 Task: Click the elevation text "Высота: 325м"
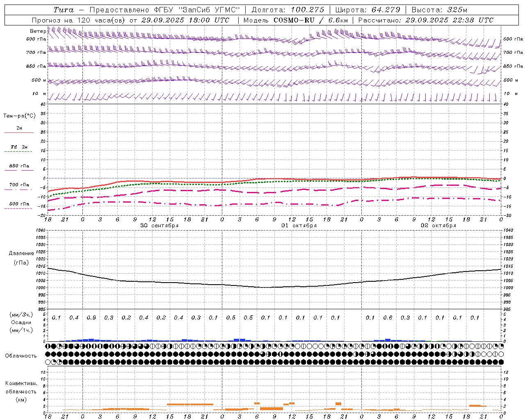439,10
